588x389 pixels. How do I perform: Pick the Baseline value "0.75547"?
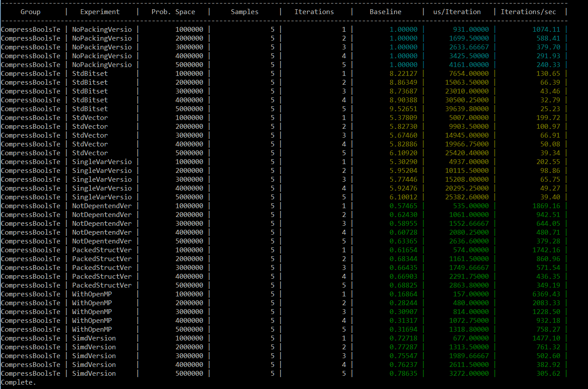[x=403, y=356]
